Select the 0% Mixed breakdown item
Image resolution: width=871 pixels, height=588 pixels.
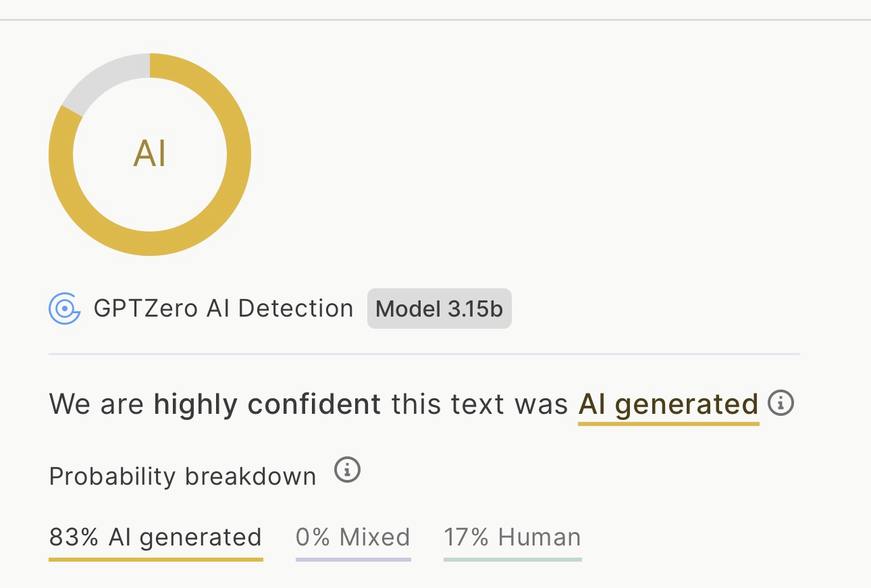353,537
